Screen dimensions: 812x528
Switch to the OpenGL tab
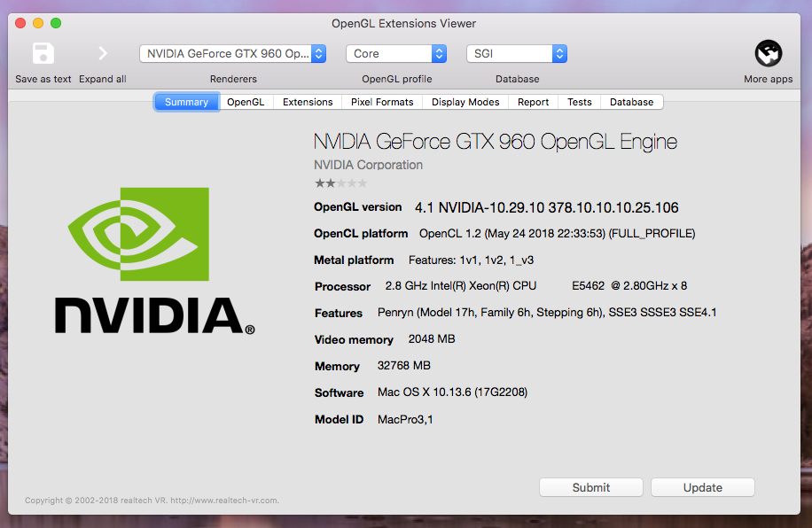click(246, 102)
